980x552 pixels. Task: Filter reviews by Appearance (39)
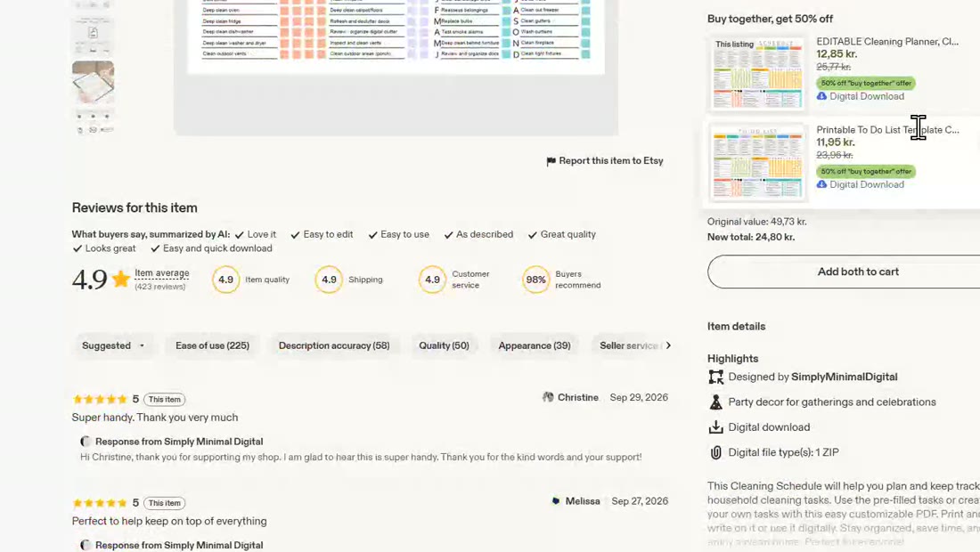pyautogui.click(x=535, y=345)
